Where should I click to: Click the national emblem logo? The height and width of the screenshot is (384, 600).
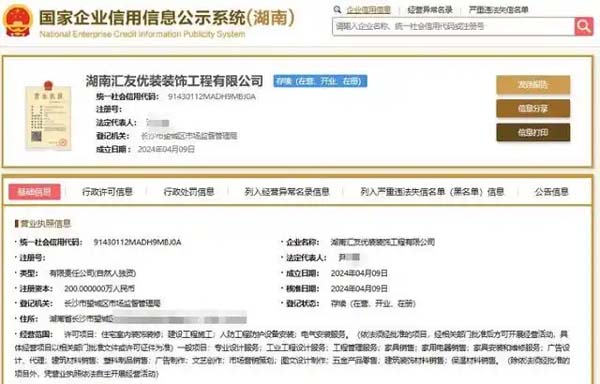point(18,21)
